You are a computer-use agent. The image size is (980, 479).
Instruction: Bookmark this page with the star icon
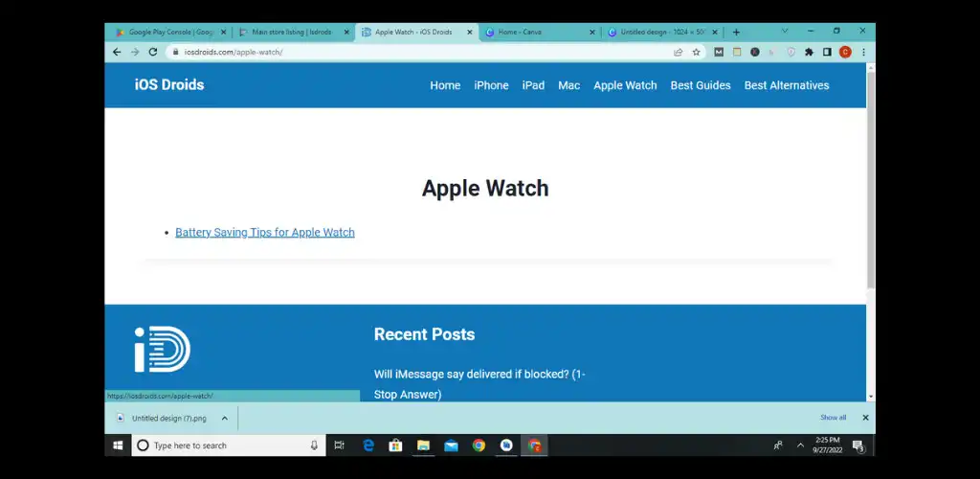tap(696, 53)
